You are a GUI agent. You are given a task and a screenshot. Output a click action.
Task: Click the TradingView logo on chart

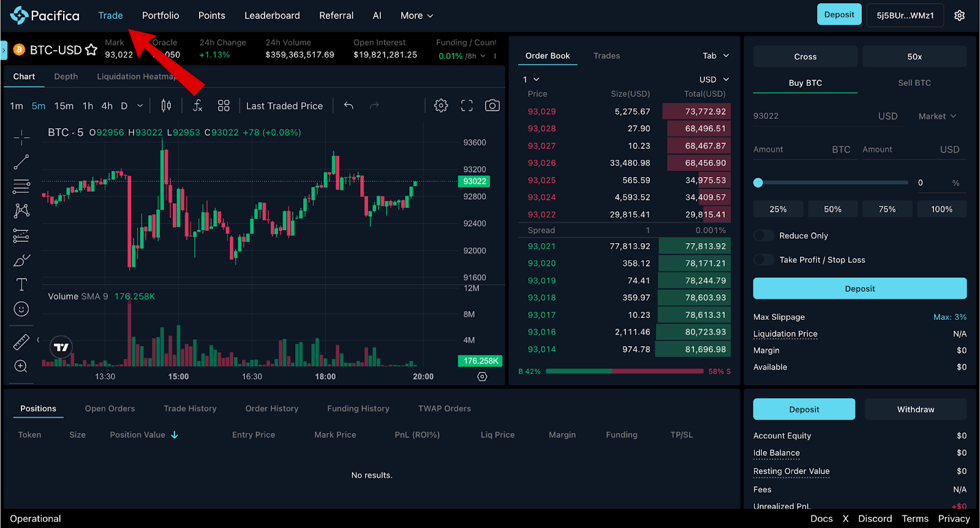pos(61,347)
